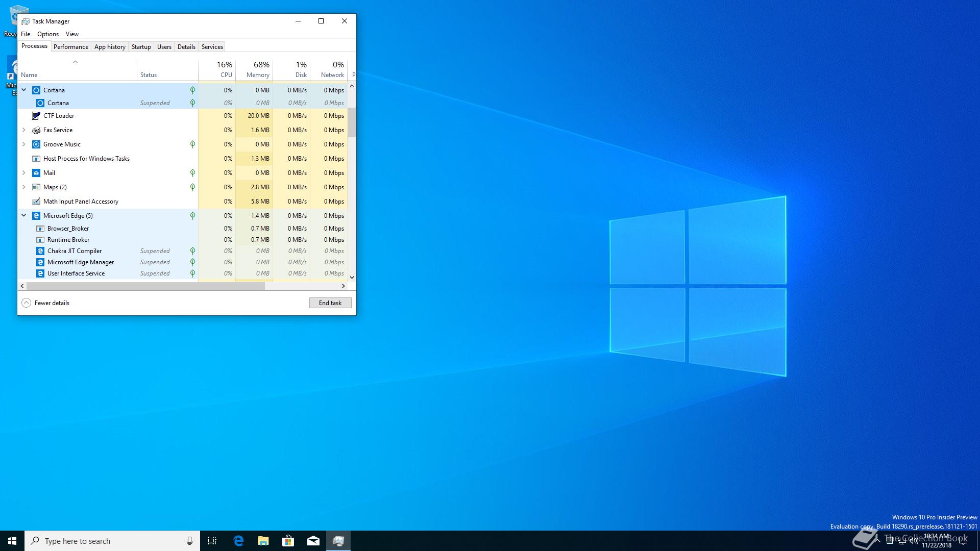The width and height of the screenshot is (980, 551).
Task: Open the Options menu
Action: click(48, 34)
